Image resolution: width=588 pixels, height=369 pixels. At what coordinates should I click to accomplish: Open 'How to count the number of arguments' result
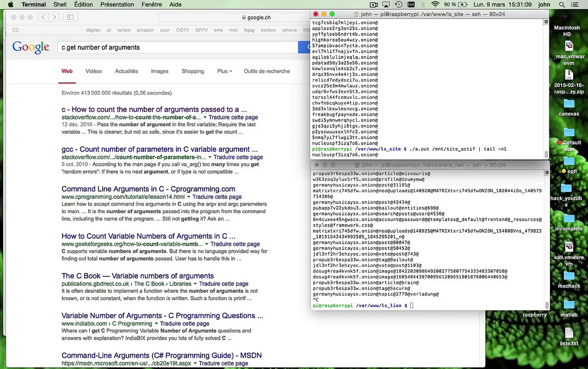click(154, 109)
